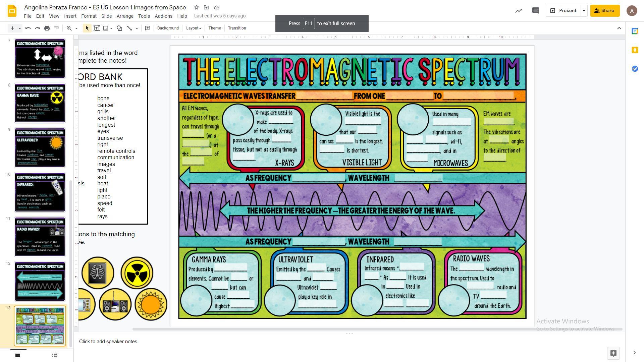Select slide 10 Infrared thumbnail
Screen dimensions: 644x362
coord(40,192)
